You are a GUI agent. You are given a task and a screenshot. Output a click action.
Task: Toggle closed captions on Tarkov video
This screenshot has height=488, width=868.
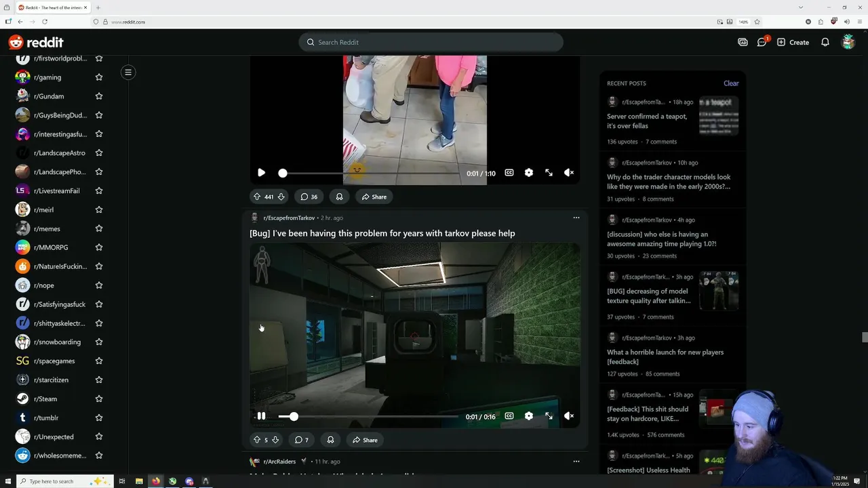[x=509, y=416]
